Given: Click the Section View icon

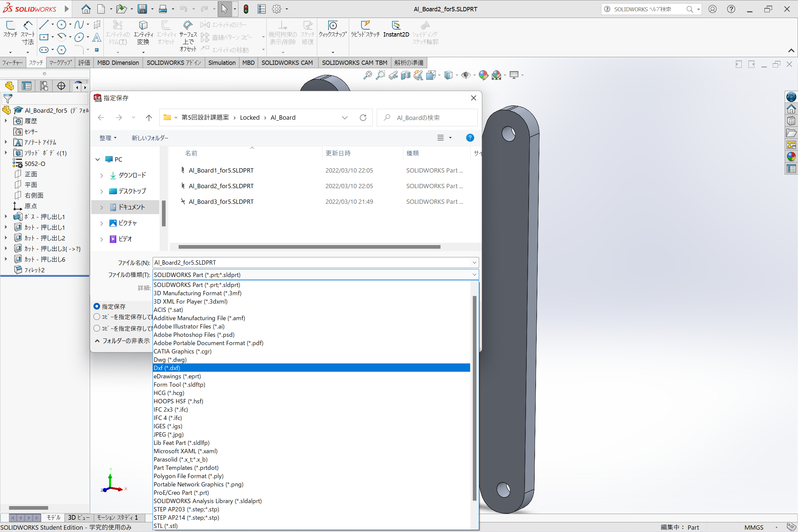Looking at the screenshot, I should 405,75.
